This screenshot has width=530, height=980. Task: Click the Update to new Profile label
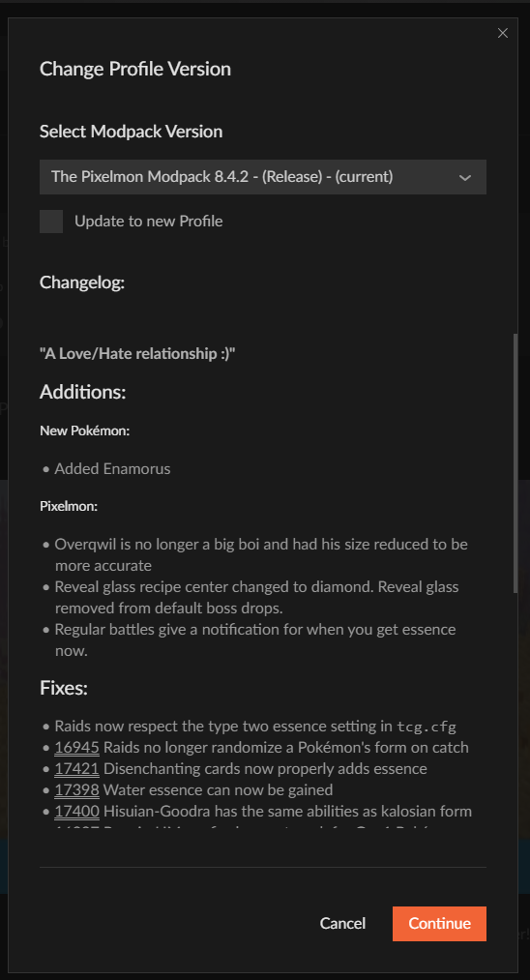(149, 222)
